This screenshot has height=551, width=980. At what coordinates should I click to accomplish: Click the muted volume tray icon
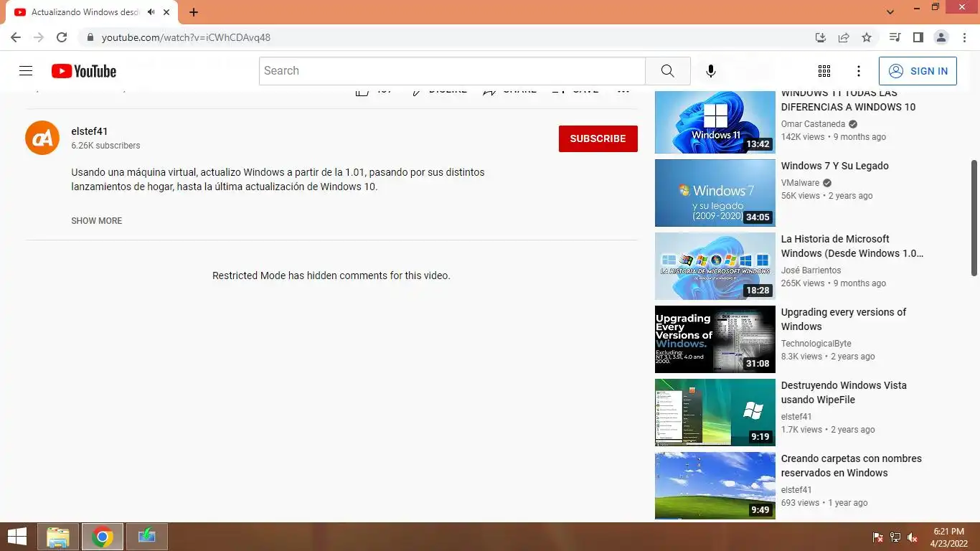point(913,537)
